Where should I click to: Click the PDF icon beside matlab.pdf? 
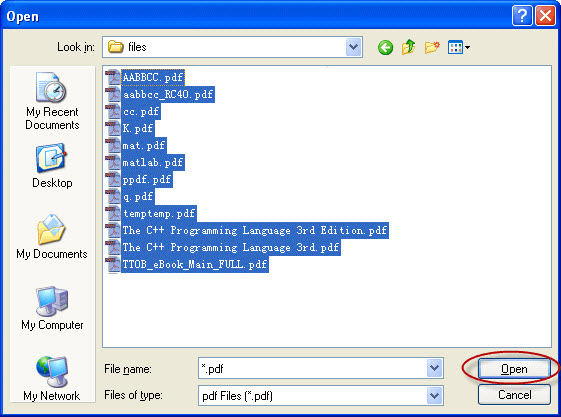113,162
